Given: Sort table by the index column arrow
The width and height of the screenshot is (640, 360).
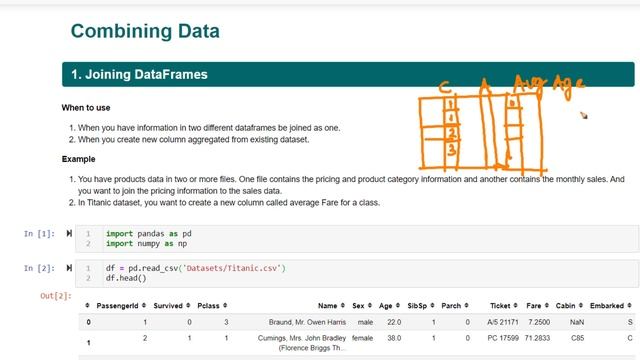Looking at the screenshot, I should tap(87, 305).
